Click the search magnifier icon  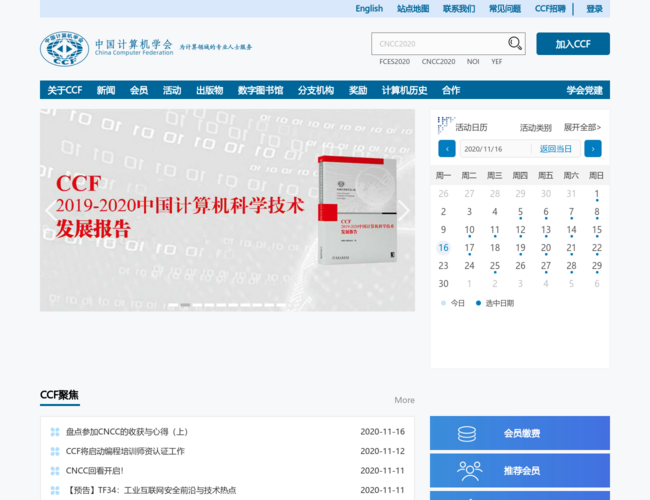(514, 43)
